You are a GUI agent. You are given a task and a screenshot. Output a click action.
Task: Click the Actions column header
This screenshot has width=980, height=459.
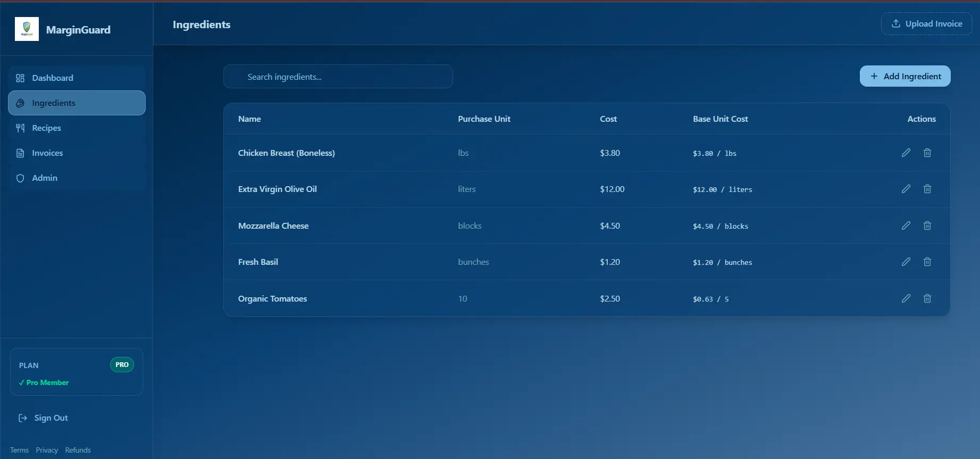click(922, 119)
